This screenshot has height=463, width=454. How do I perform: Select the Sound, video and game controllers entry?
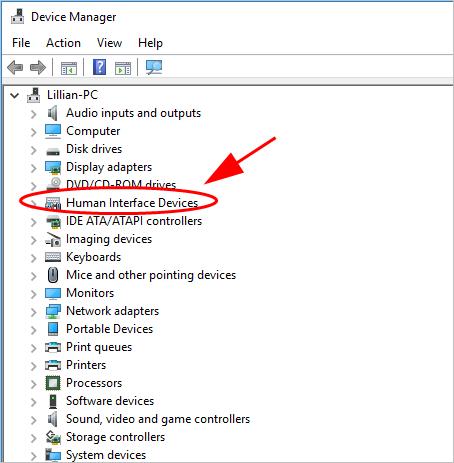point(158,419)
